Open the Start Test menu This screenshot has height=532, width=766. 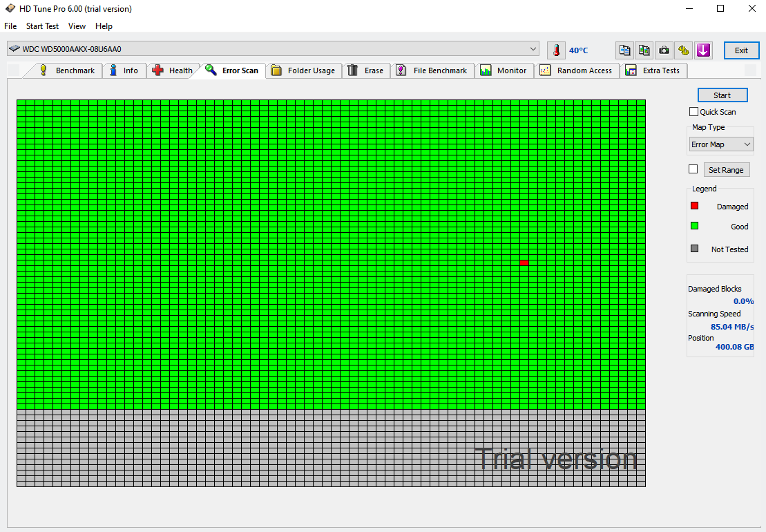click(43, 26)
